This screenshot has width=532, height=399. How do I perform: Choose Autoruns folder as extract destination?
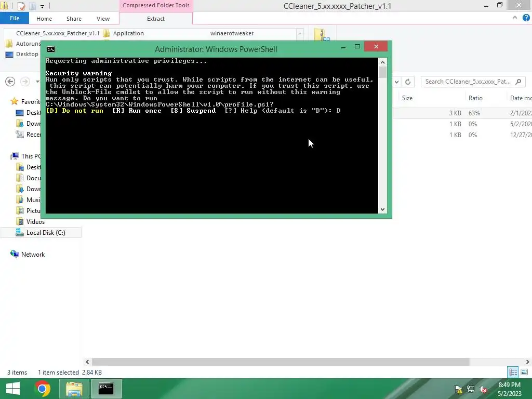click(23, 44)
